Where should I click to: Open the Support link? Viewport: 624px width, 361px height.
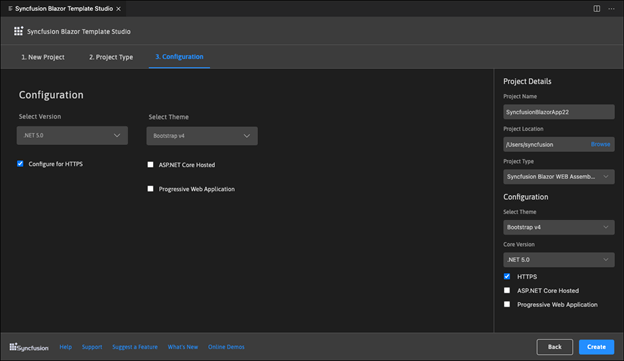[x=92, y=347]
